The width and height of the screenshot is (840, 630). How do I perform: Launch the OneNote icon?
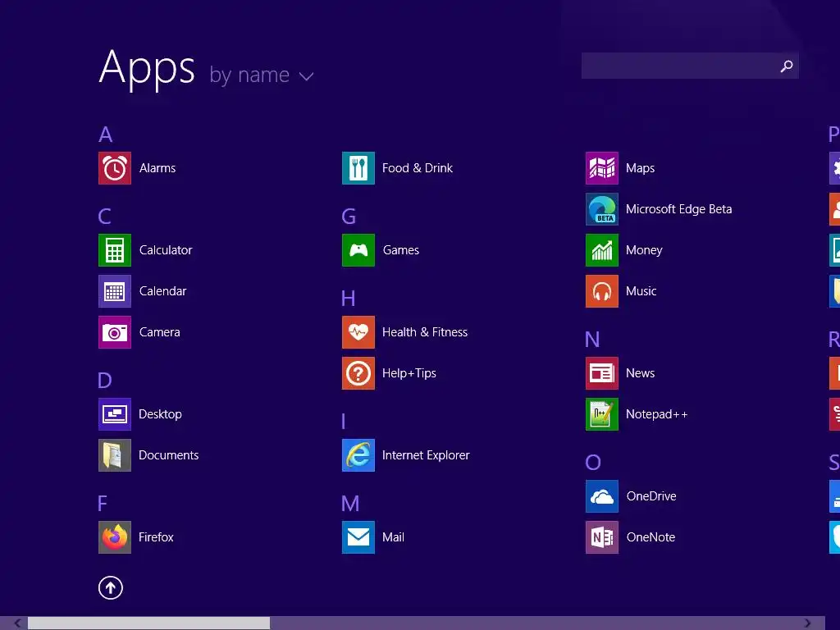coord(602,537)
